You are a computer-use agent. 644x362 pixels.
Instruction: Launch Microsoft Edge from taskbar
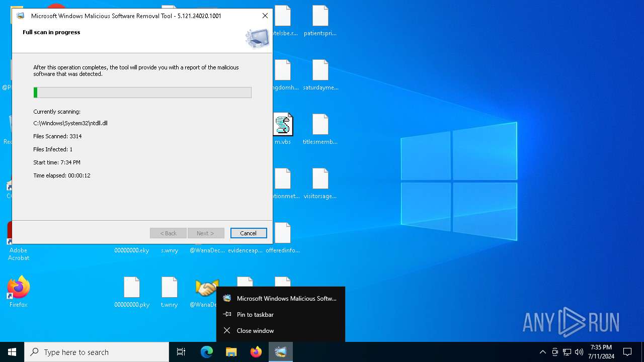click(x=207, y=352)
